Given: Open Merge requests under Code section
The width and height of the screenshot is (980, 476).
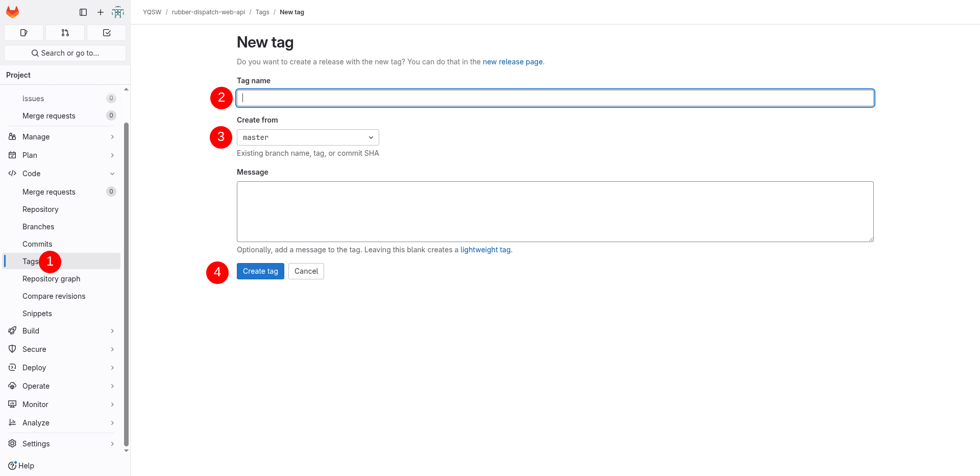Looking at the screenshot, I should (62, 192).
